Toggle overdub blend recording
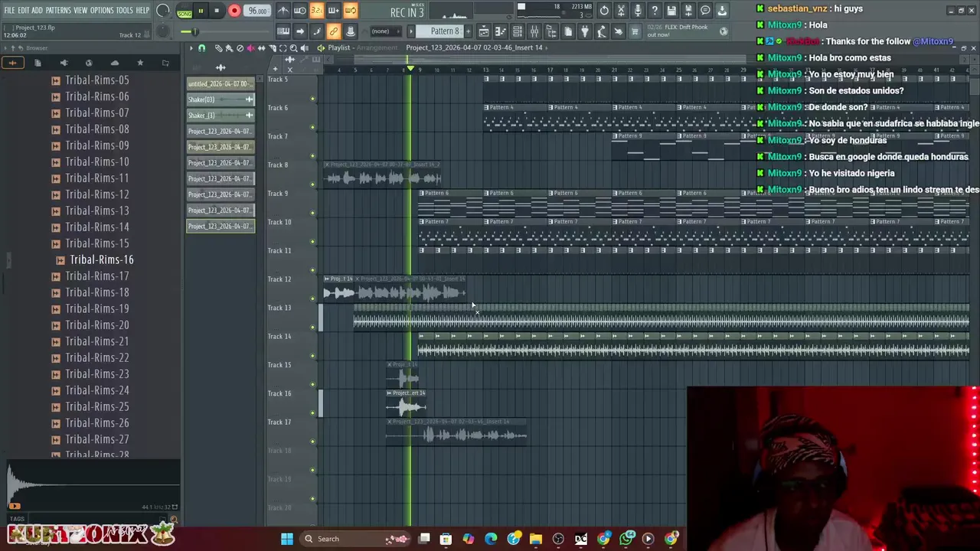This screenshot has width=980, height=551. [x=334, y=11]
